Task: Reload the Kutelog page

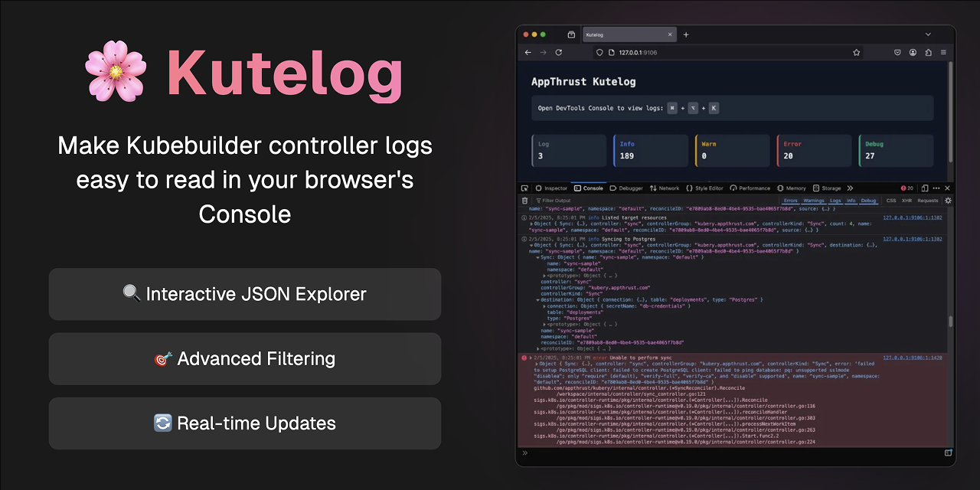Action: [559, 52]
